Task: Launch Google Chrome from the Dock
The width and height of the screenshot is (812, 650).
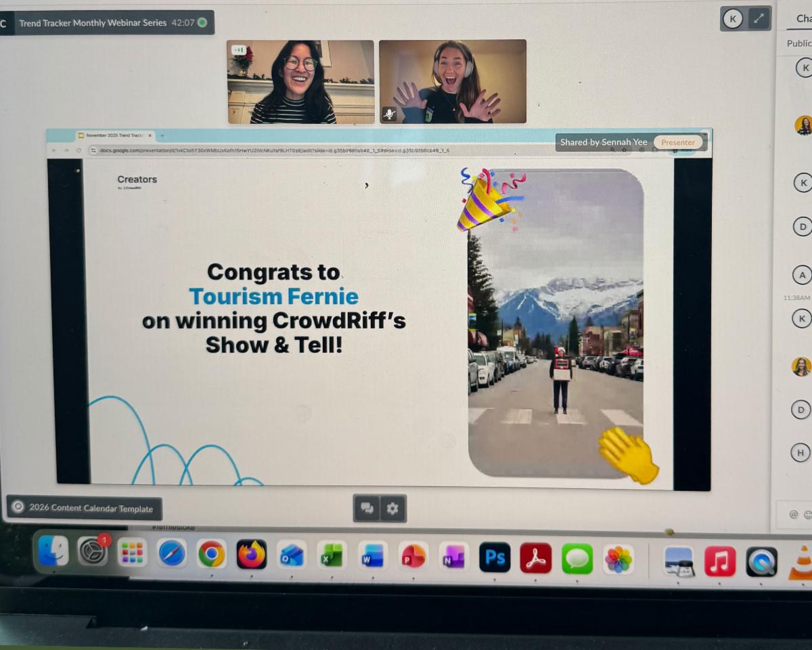Action: (212, 555)
